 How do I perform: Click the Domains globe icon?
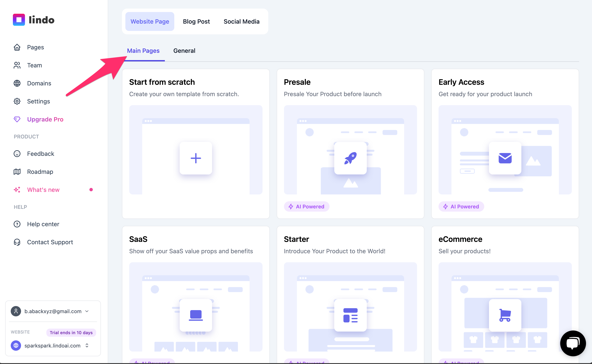tap(17, 83)
